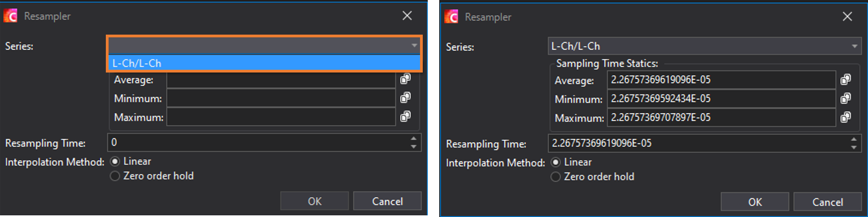
Task: Copy Maximum sampling time 2.26757369707897E-05
Action: 846,117
